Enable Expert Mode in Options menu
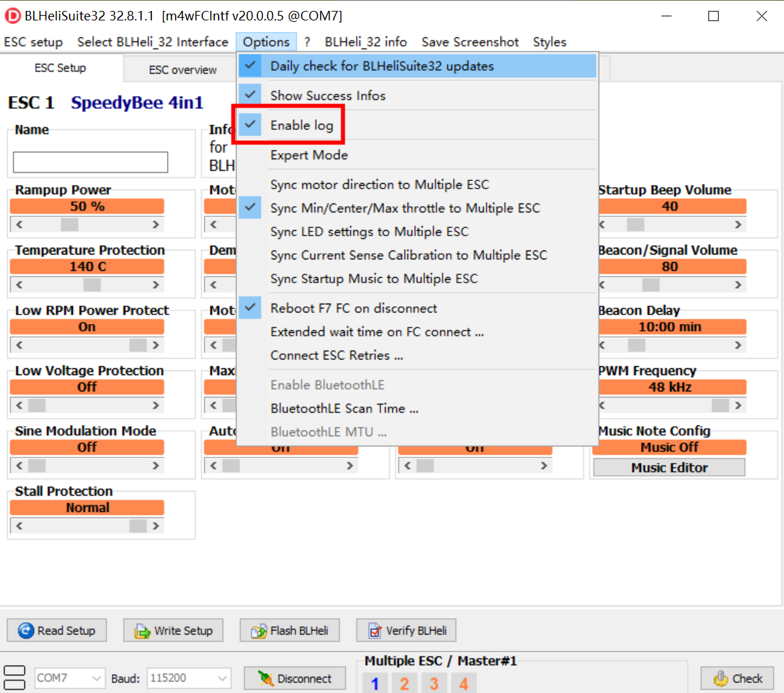784x693 pixels. 417,155
